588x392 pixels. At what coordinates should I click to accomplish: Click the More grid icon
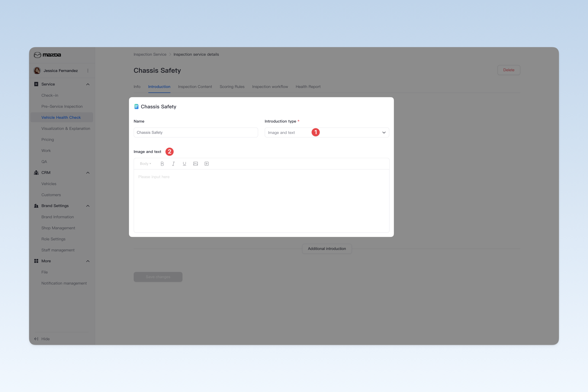36,261
